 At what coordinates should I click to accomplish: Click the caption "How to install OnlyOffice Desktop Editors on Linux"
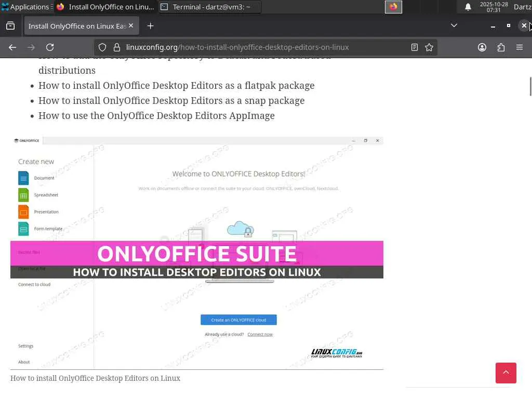pos(96,378)
